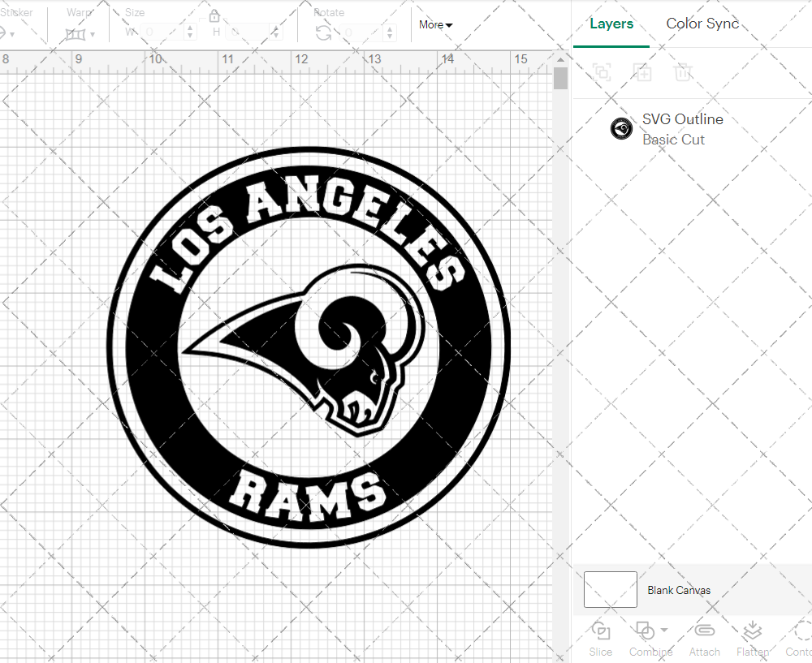The width and height of the screenshot is (812, 663).
Task: Switch to the Color Sync tab
Action: click(x=702, y=24)
